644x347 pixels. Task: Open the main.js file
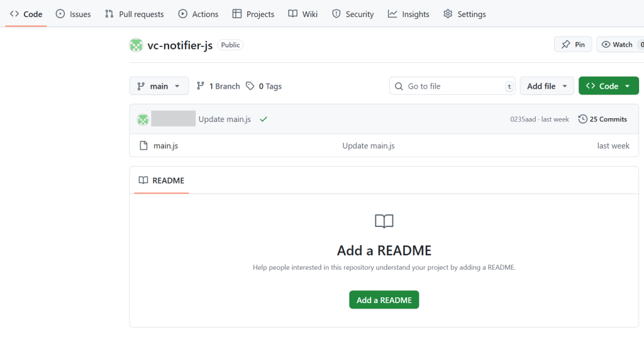(165, 145)
